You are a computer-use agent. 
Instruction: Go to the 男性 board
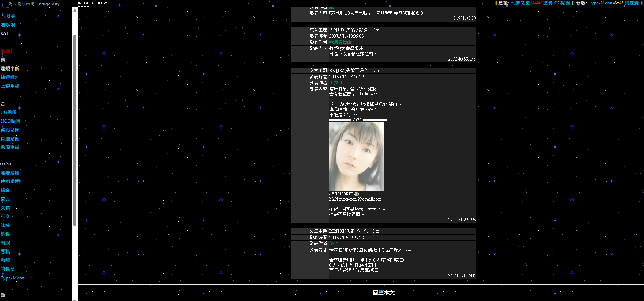tap(5, 234)
